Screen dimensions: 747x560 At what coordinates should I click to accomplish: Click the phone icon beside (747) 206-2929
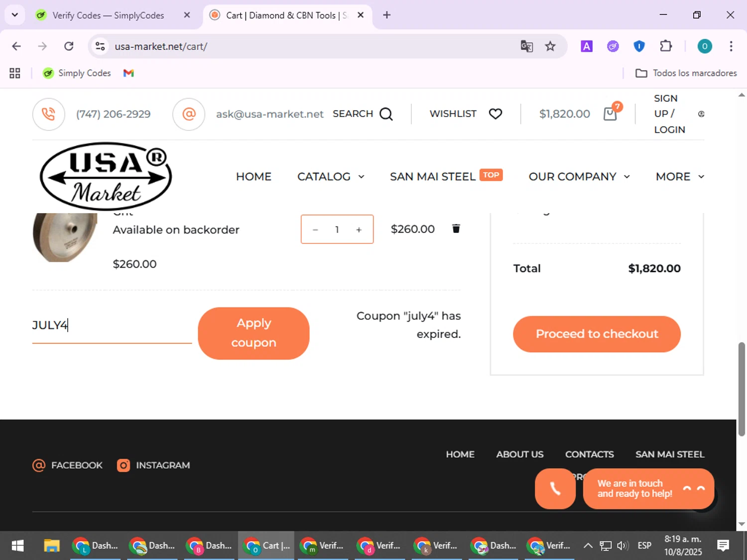(48, 114)
